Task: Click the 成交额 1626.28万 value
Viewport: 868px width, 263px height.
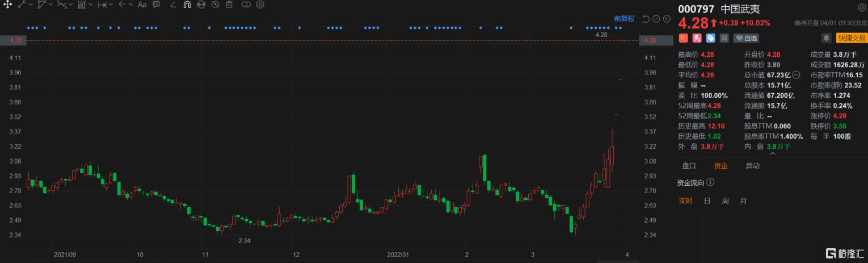Action: 849,65
